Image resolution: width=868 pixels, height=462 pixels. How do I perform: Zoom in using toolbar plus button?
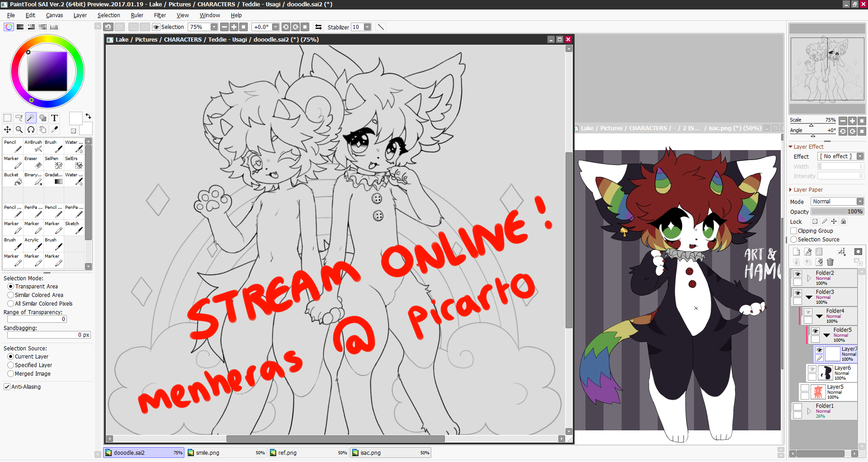pyautogui.click(x=234, y=27)
